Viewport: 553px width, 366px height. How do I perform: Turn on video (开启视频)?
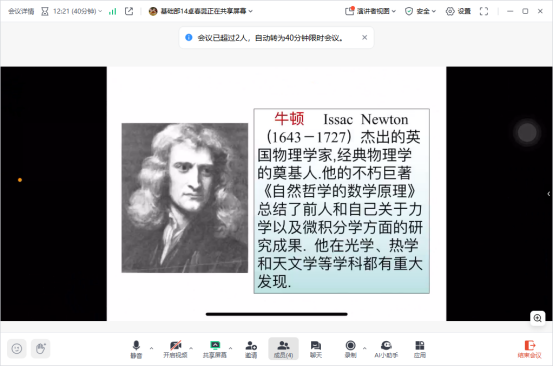point(175,349)
